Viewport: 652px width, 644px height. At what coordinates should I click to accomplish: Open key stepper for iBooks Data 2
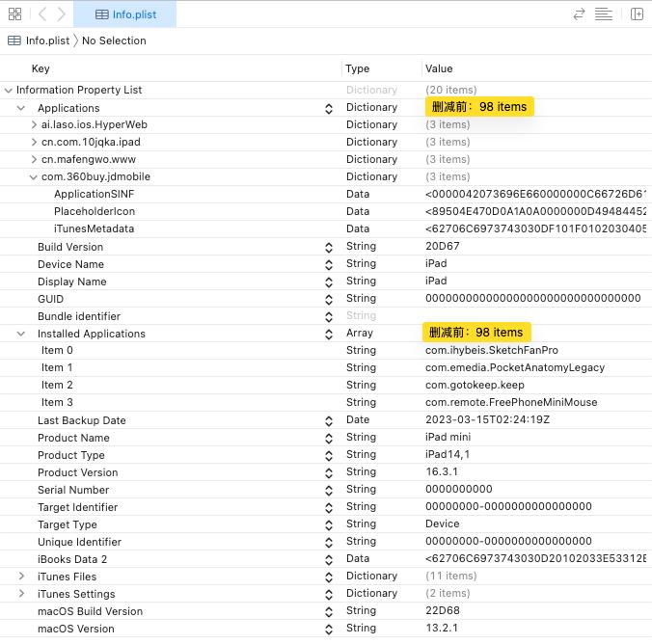(x=329, y=560)
